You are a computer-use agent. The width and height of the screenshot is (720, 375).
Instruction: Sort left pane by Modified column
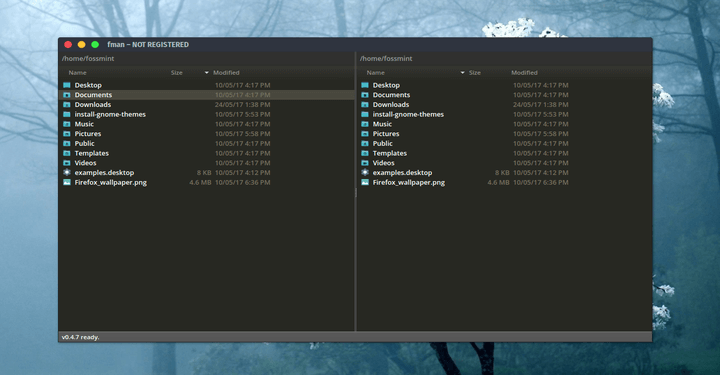(x=226, y=73)
